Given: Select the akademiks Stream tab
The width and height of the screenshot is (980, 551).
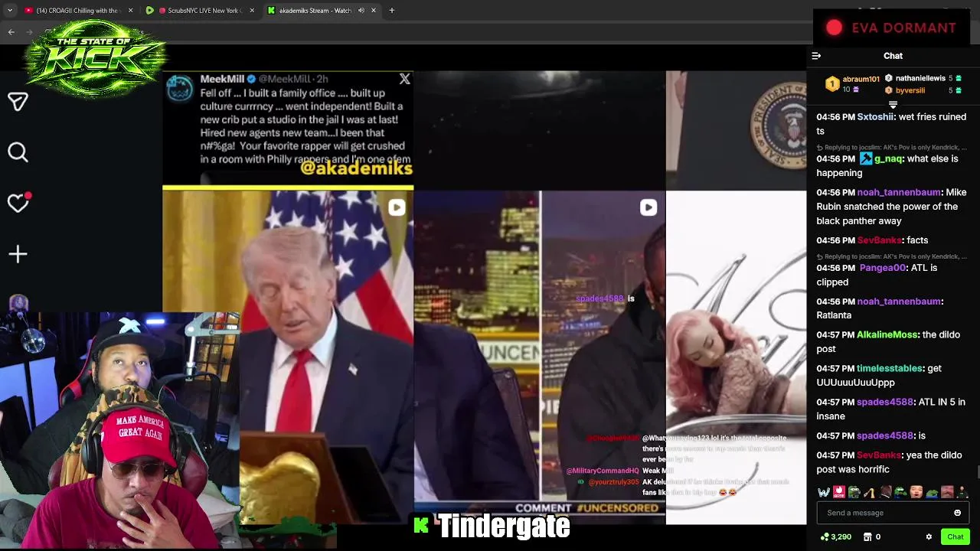Looking at the screenshot, I should (322, 11).
